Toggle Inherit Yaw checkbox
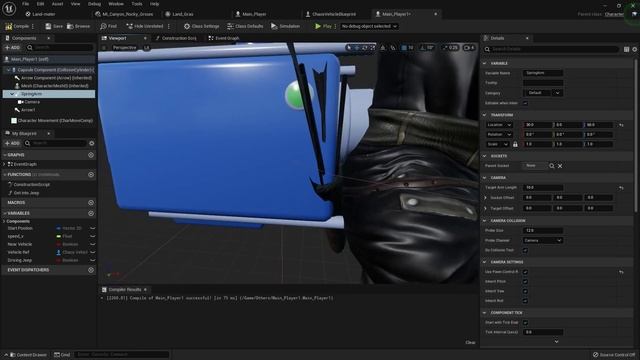Viewport: 640px width, 360px height. pos(525,291)
